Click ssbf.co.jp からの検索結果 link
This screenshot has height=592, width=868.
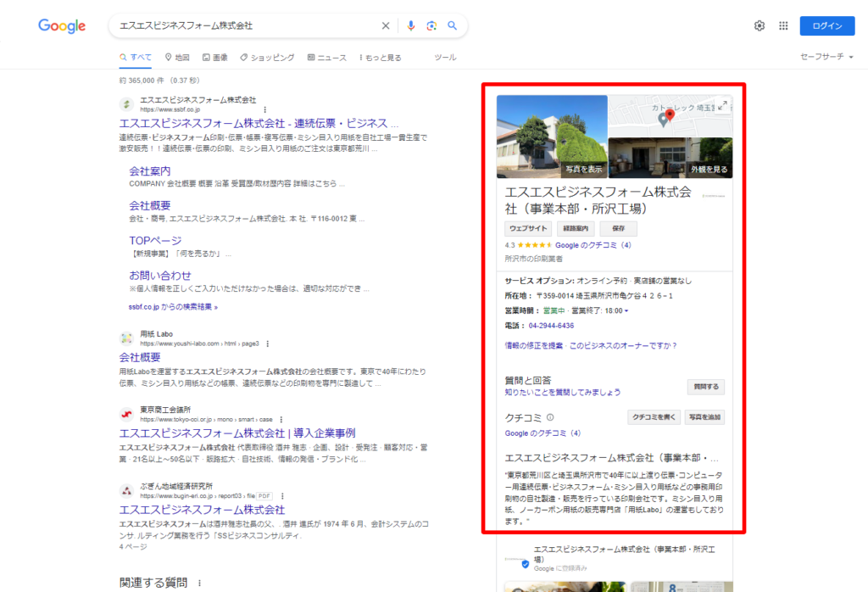pyautogui.click(x=173, y=307)
